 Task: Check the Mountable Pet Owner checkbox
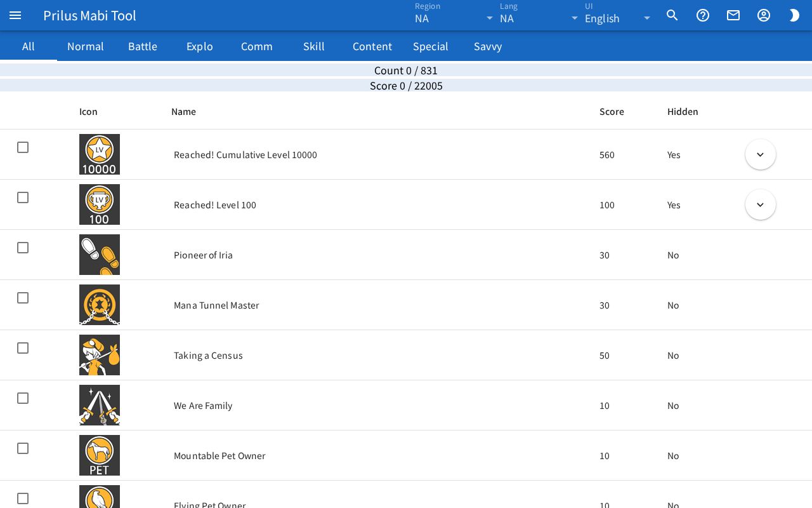pos(23,448)
